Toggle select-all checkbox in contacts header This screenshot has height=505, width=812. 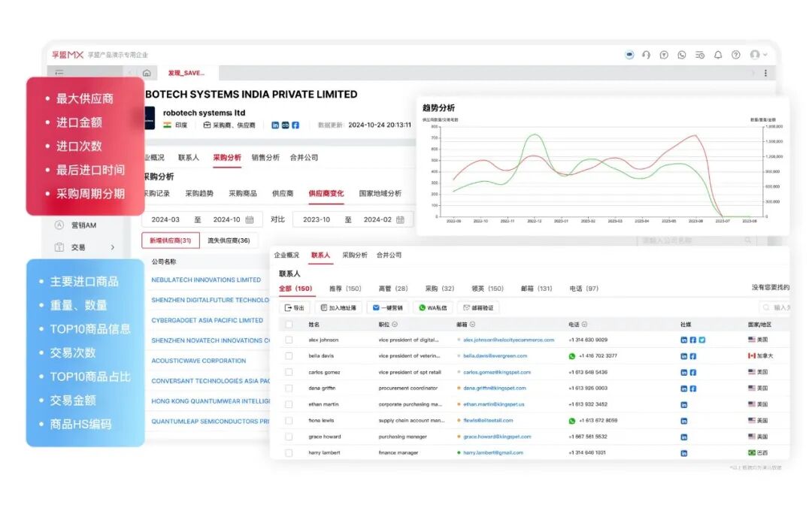[x=289, y=325]
